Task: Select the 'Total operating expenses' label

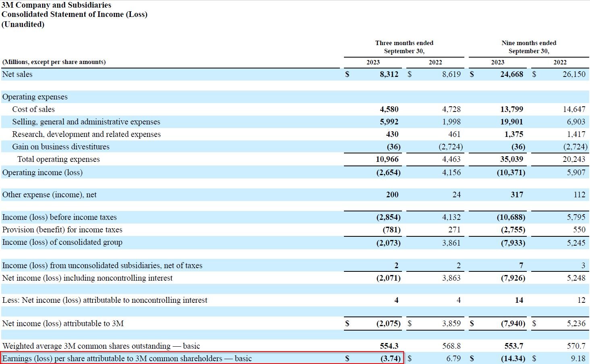Action: (x=58, y=159)
